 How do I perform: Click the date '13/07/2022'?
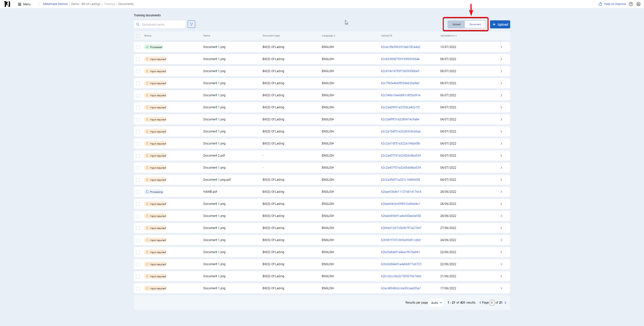click(x=448, y=47)
